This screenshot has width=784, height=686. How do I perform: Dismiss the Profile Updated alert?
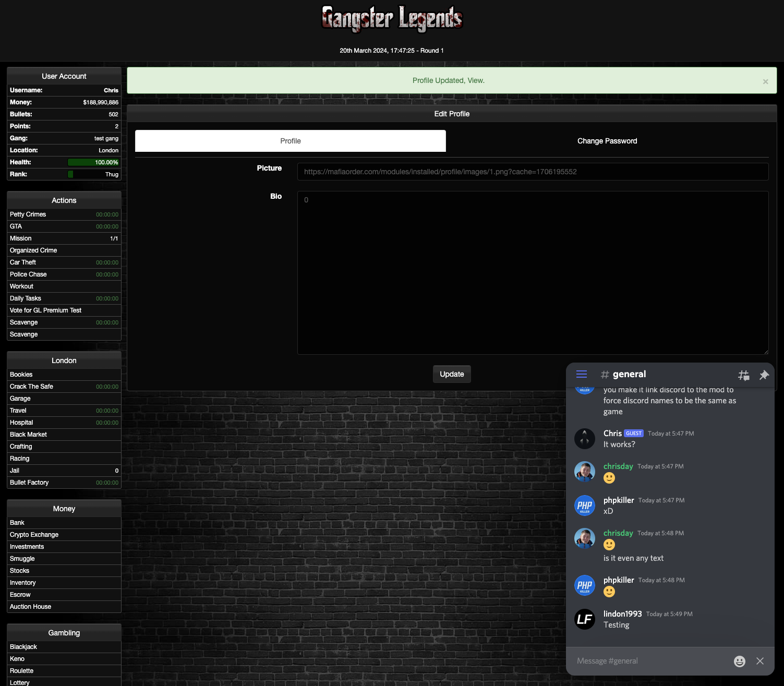point(765,81)
